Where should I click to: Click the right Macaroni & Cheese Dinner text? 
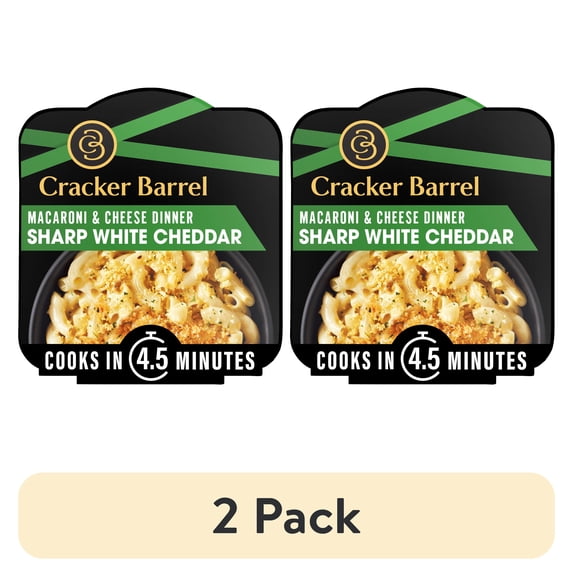pyautogui.click(x=382, y=218)
